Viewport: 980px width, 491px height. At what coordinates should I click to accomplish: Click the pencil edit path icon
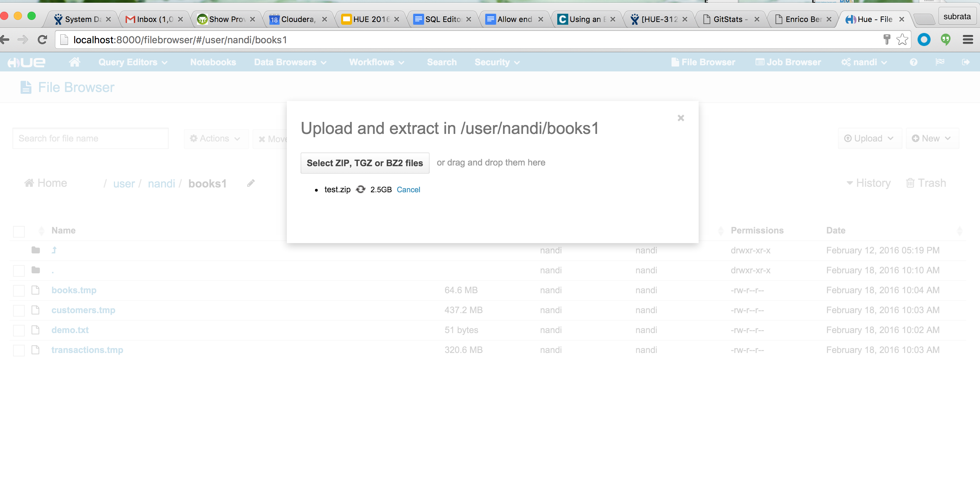click(x=251, y=183)
